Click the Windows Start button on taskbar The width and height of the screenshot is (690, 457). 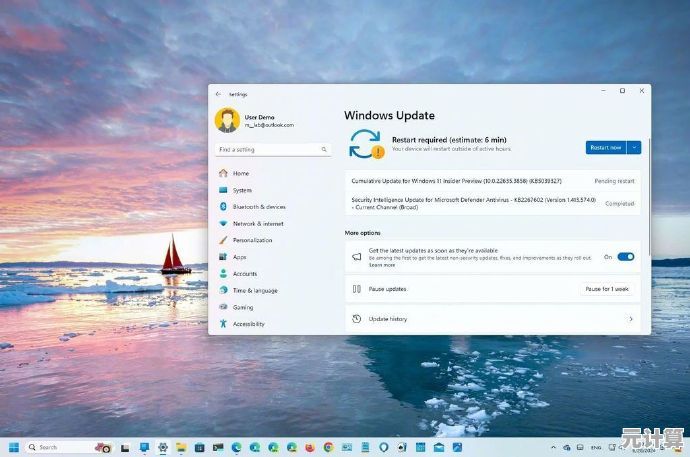[14, 447]
